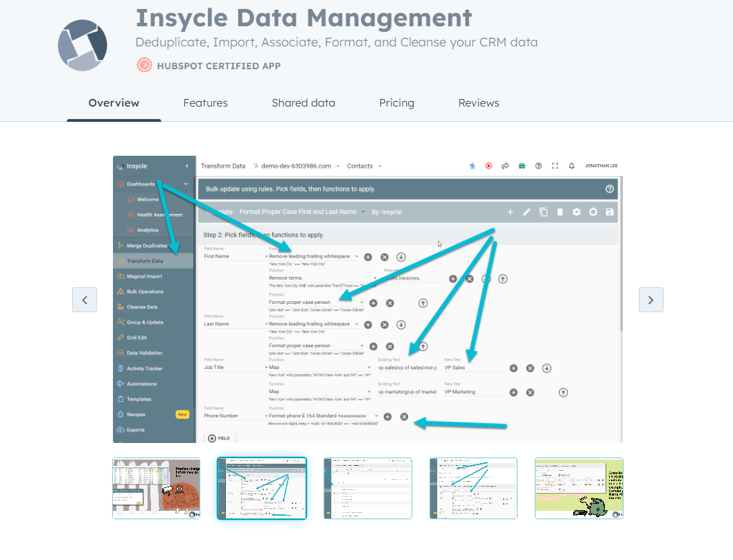Open Analytics in the Insycle sidebar
The height and width of the screenshot is (560, 733).
point(148,231)
